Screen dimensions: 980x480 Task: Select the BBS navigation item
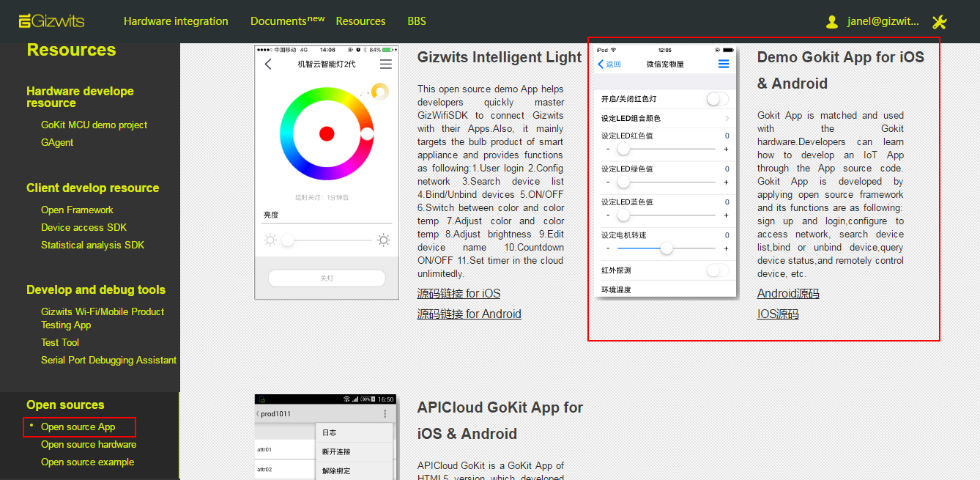[417, 21]
